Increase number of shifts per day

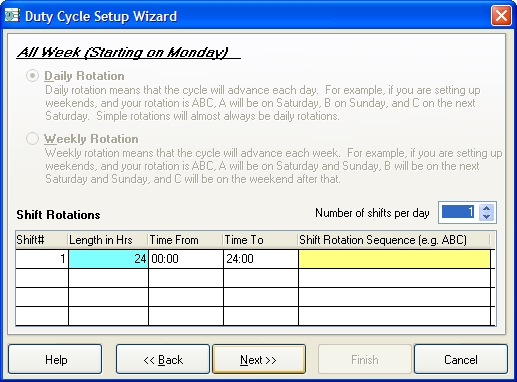(486, 209)
